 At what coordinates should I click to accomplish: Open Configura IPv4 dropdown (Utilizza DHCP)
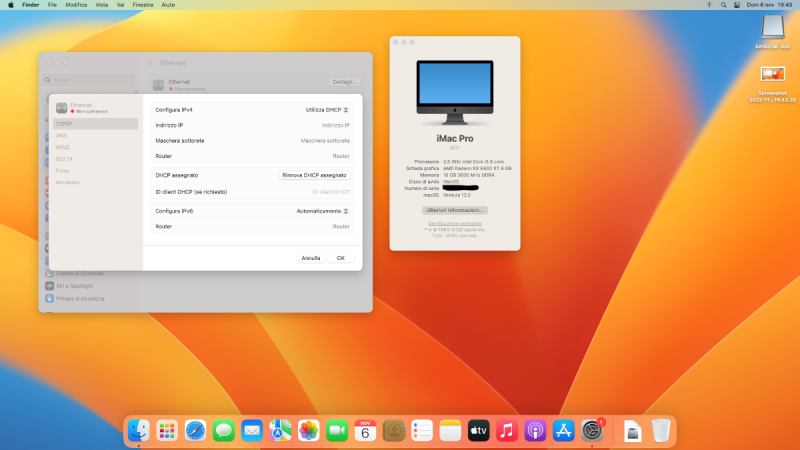(327, 110)
